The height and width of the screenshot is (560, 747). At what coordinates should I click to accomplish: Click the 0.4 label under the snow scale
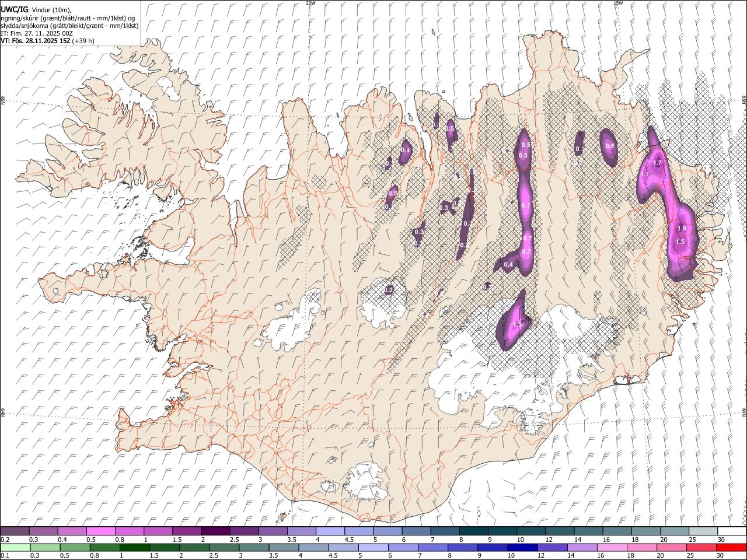coord(64,540)
